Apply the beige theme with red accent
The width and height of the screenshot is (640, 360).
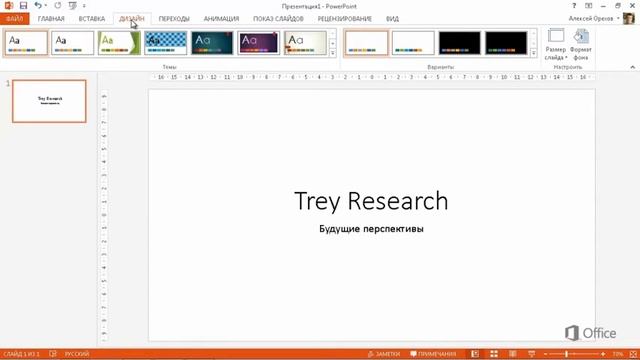(305, 43)
